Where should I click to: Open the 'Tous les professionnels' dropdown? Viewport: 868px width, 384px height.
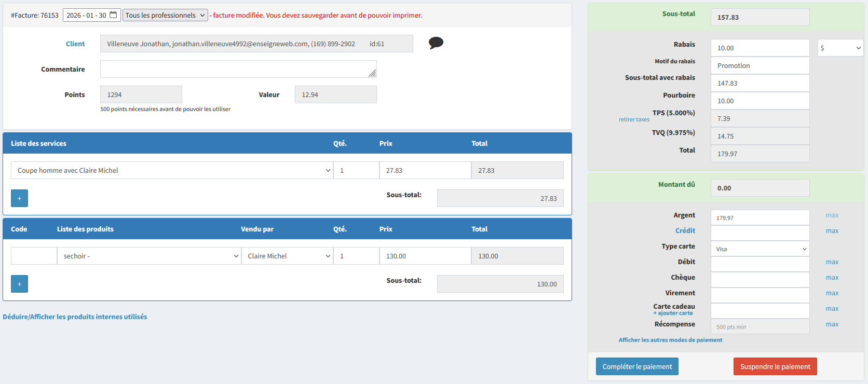click(x=165, y=15)
